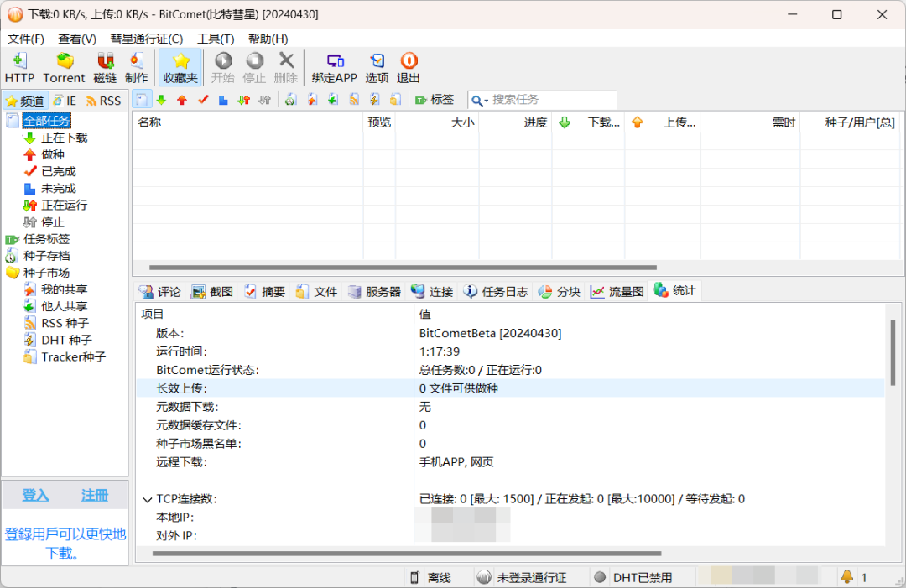Click DHT torrents filter icon
The image size is (906, 588).
(x=374, y=100)
